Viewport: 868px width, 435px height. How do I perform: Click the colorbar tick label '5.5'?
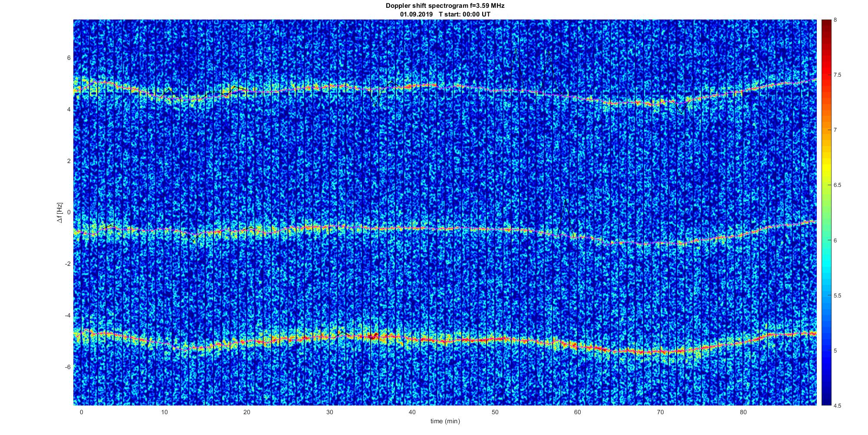click(838, 295)
